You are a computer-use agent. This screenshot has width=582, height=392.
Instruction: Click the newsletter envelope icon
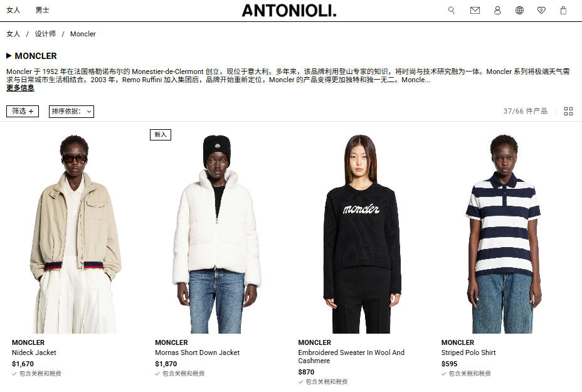[475, 11]
